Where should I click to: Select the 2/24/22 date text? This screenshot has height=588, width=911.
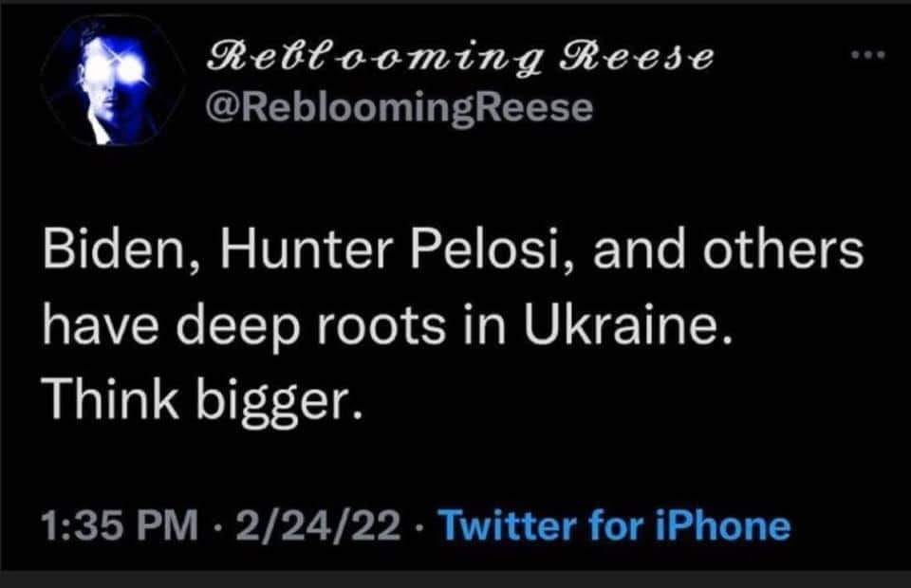319,524
